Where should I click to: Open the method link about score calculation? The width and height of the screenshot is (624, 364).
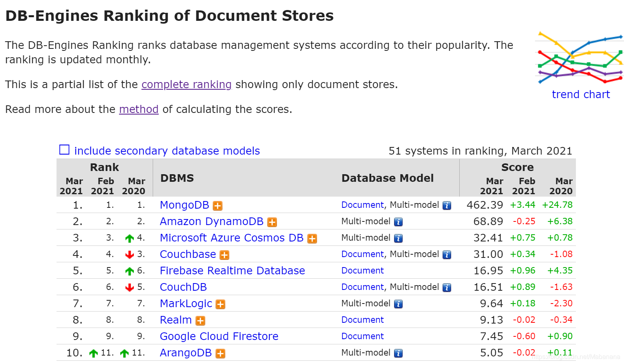(139, 109)
